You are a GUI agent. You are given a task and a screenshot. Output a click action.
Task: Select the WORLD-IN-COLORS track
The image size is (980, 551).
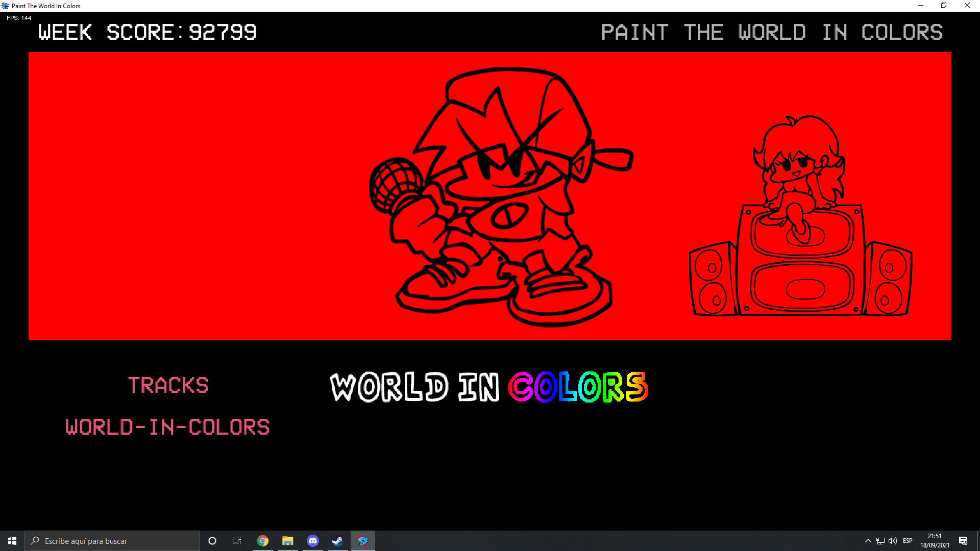pos(167,427)
